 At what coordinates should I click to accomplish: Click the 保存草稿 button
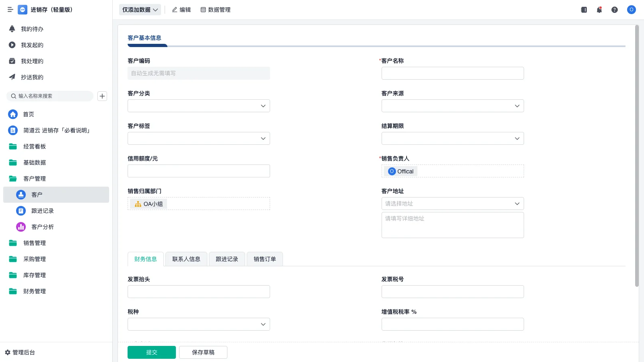203,352
